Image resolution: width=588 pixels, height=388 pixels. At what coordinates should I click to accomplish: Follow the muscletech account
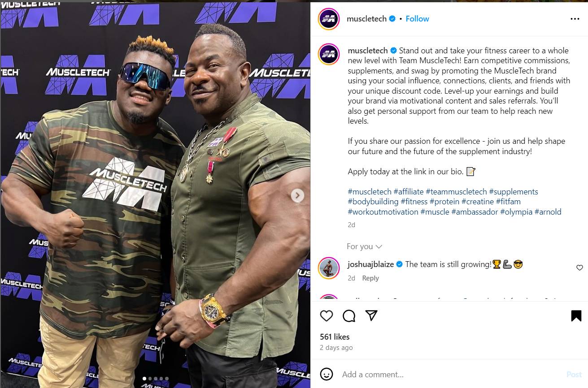click(x=417, y=19)
